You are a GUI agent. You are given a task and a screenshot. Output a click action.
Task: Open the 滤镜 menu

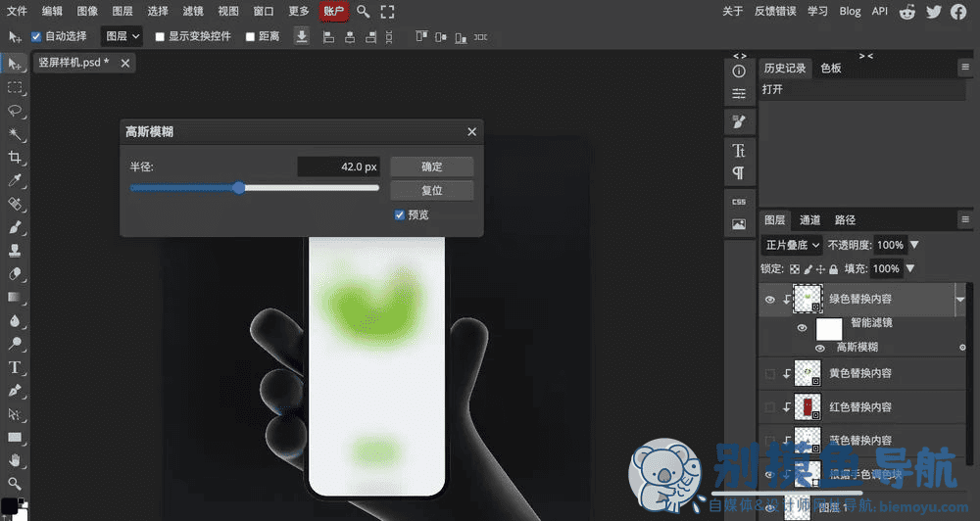click(192, 11)
